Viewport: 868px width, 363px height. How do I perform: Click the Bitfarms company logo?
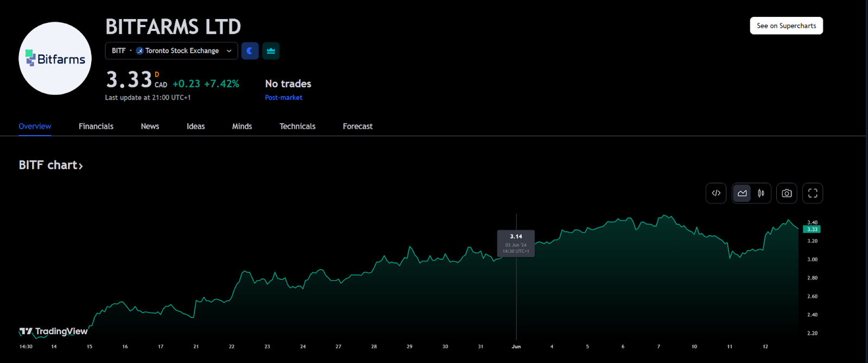(x=55, y=59)
